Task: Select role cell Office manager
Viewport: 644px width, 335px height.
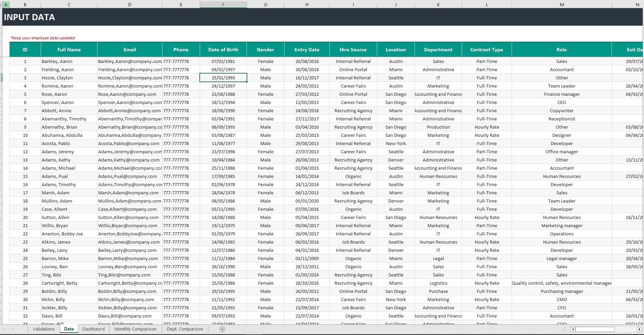Action: click(x=562, y=152)
